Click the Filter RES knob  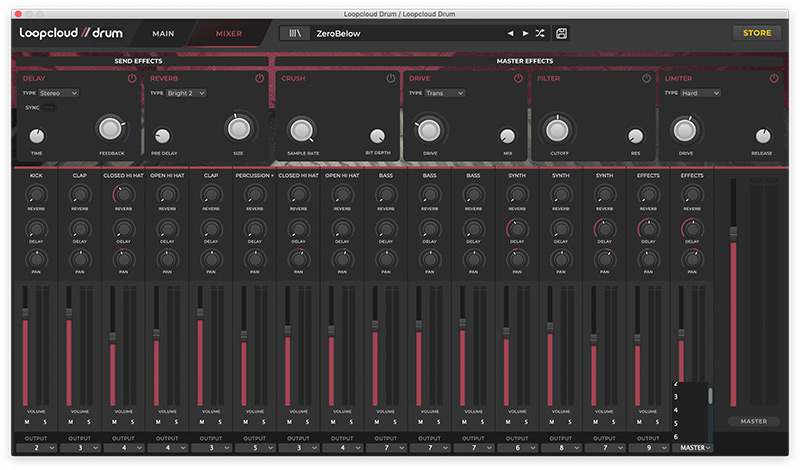point(635,136)
